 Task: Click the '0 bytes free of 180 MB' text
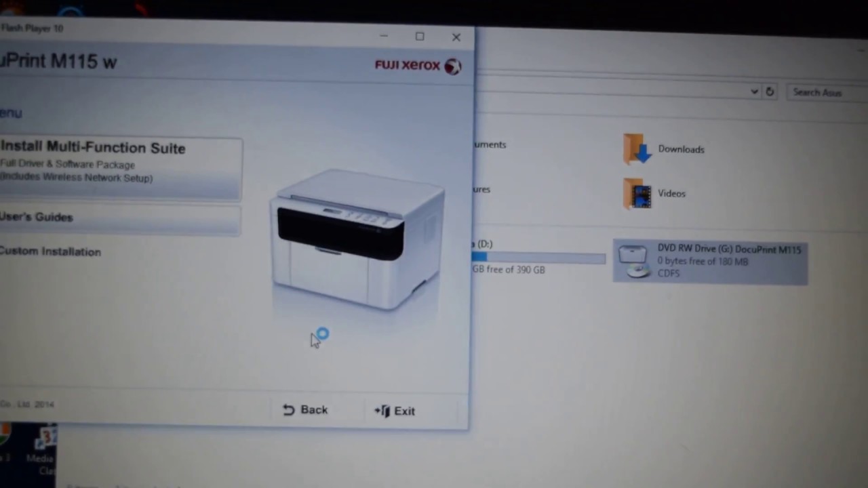[x=703, y=262]
